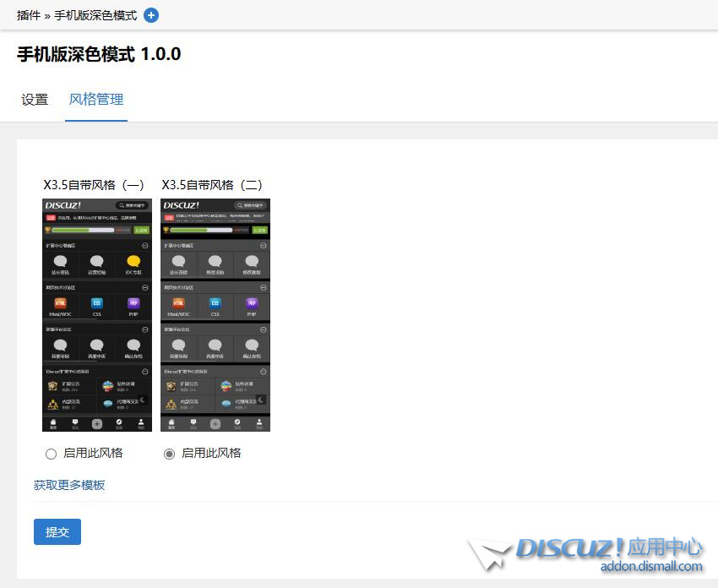Image resolution: width=718 pixels, height=588 pixels.
Task: Click the 插件 breadcrumb link
Action: click(x=29, y=15)
